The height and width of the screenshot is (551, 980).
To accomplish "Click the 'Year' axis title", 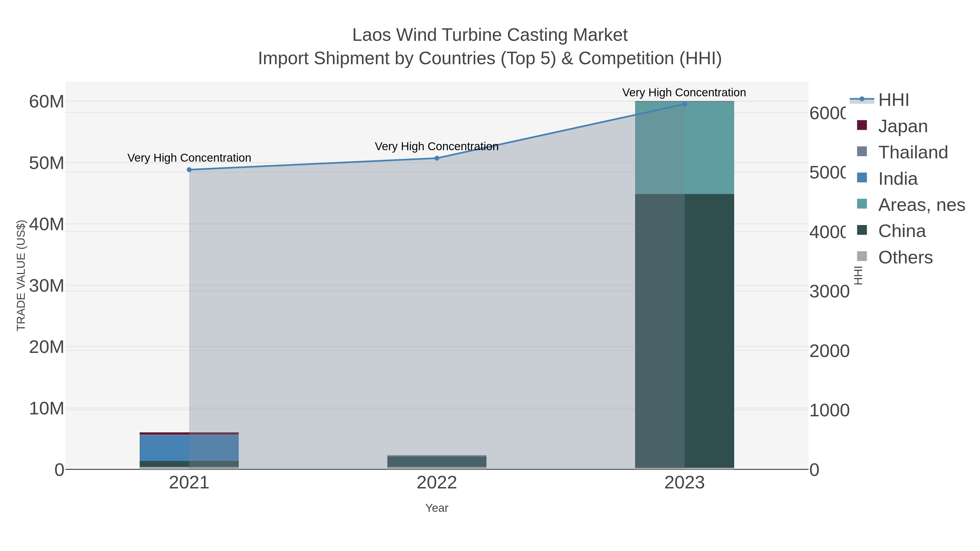I will 437,508.
